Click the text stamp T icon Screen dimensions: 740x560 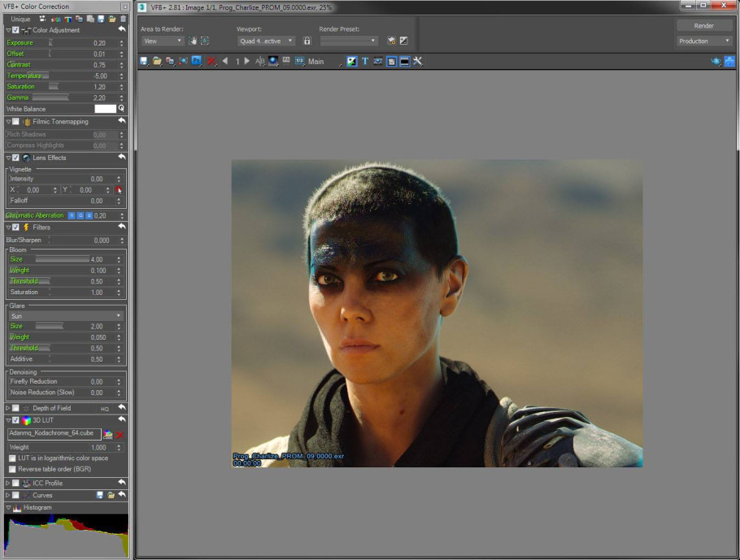(365, 61)
